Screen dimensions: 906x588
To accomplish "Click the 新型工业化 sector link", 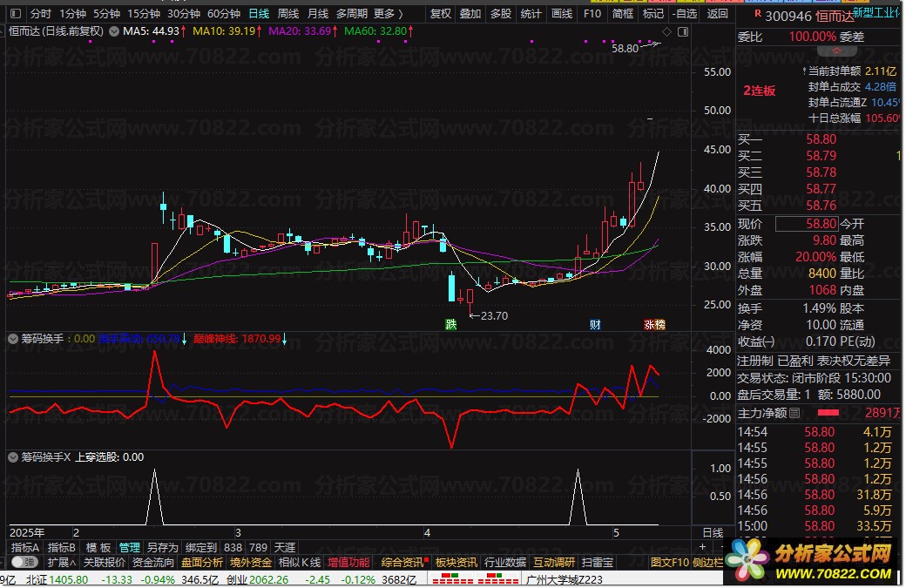I will 876,12.
